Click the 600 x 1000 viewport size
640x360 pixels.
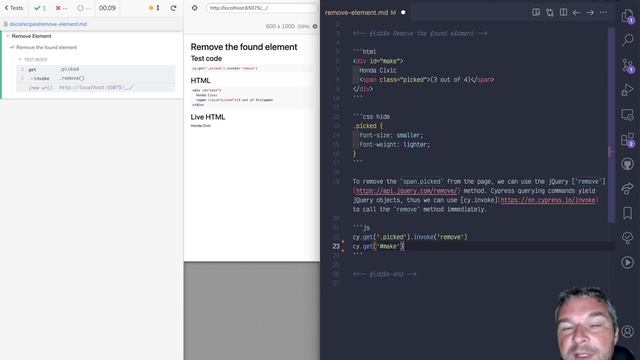point(280,26)
